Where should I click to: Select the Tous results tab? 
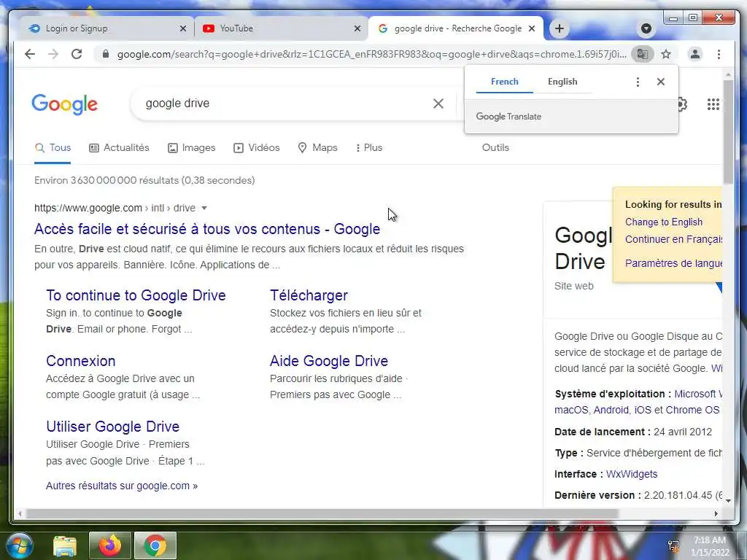[53, 147]
